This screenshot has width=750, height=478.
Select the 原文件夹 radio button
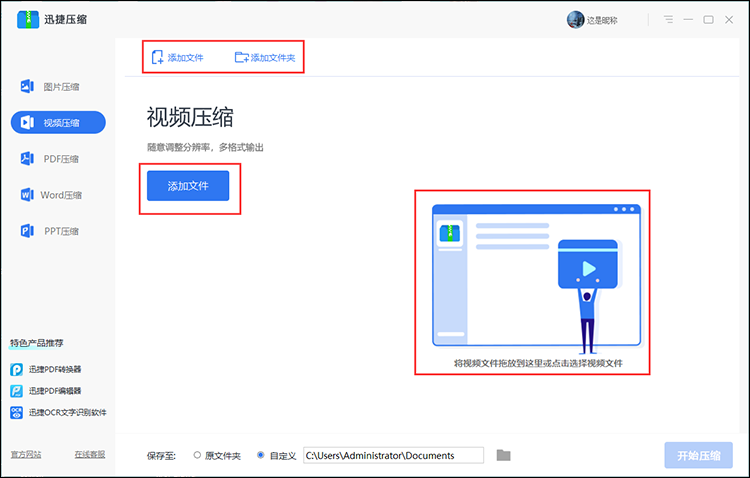[197, 455]
